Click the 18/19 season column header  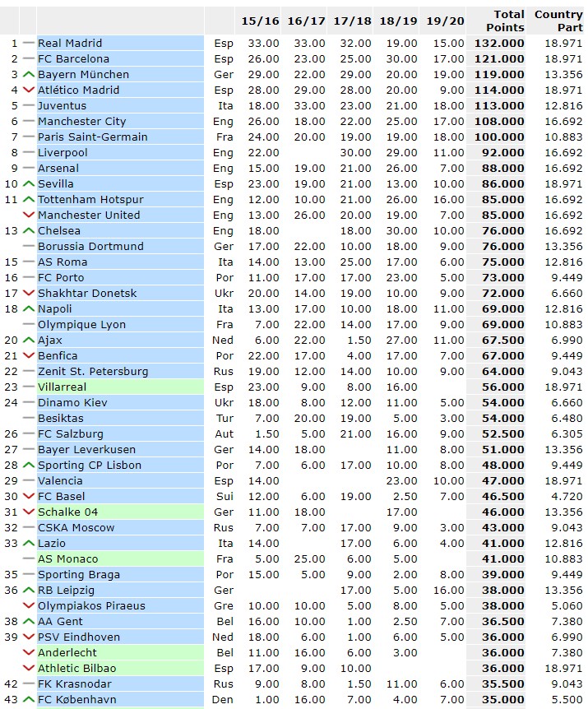coord(399,21)
